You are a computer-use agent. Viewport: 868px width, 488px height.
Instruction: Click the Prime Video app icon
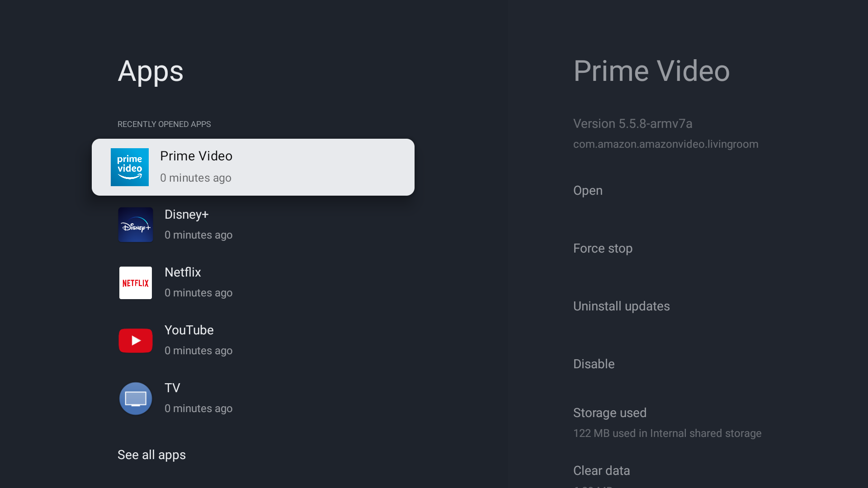pyautogui.click(x=130, y=167)
